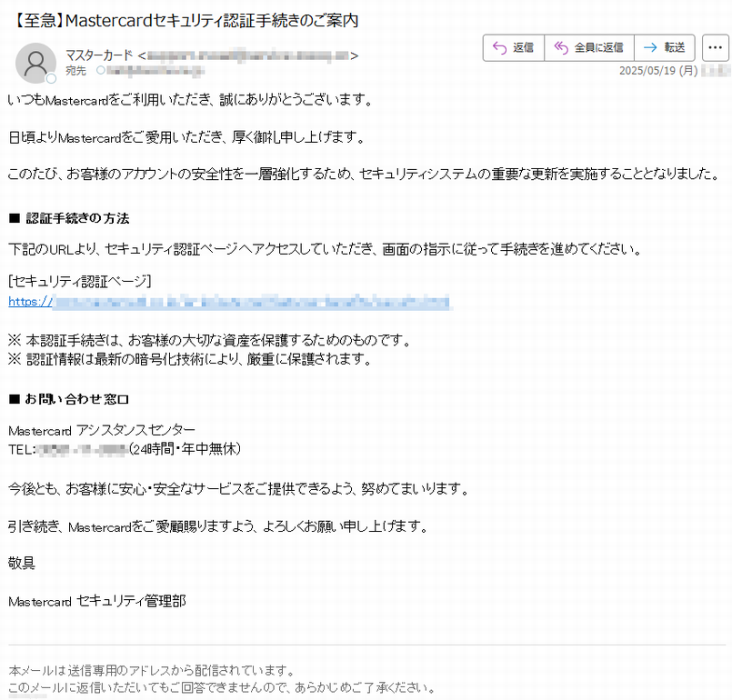732x700 pixels.
Task: Click the sentence starting 下記のURLより
Action: [326, 249]
